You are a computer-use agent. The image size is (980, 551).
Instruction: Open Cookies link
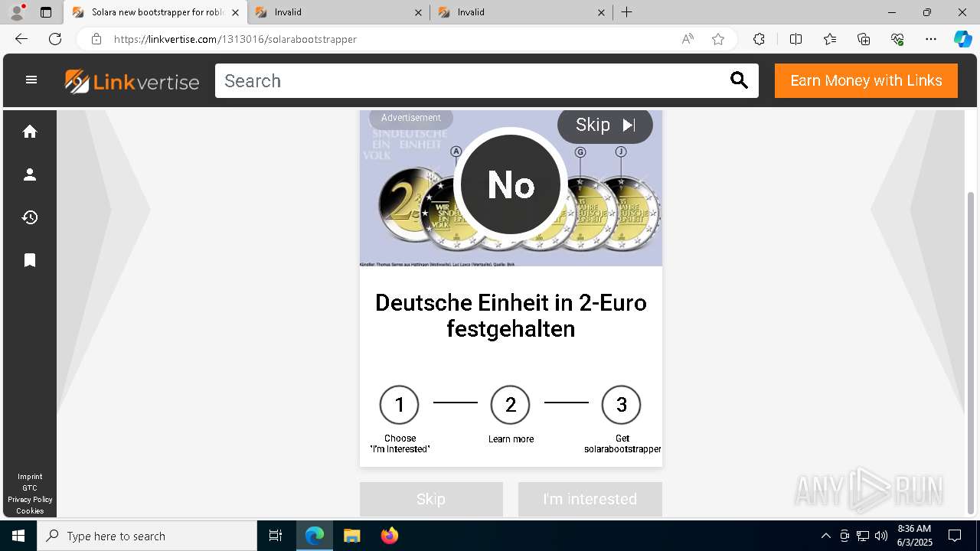(x=30, y=511)
